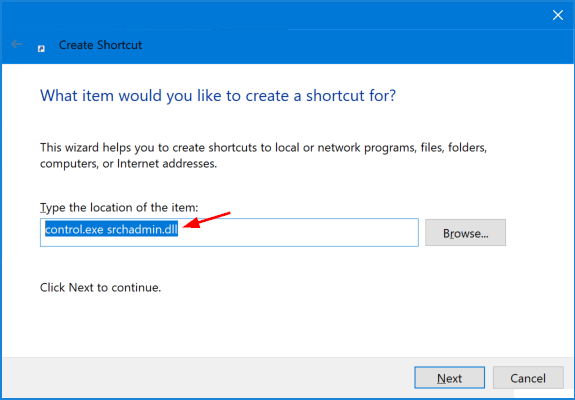Proceed with the Next button

(450, 377)
